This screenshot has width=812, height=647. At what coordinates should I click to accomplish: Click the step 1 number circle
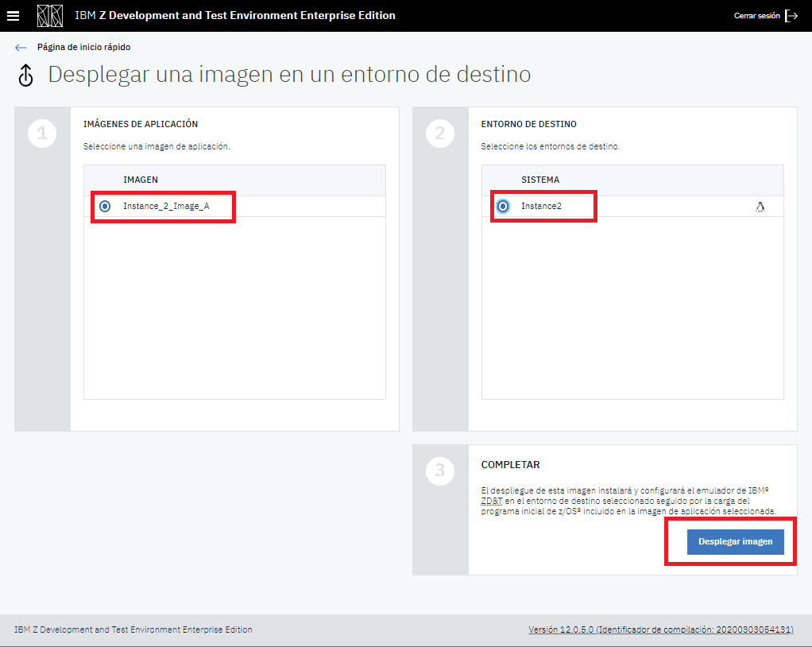[42, 134]
